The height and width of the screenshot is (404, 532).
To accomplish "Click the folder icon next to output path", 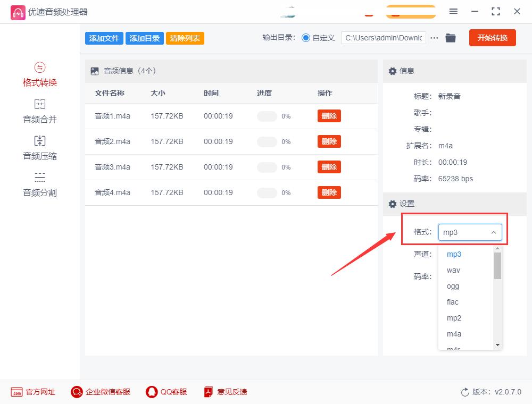I will pyautogui.click(x=451, y=38).
